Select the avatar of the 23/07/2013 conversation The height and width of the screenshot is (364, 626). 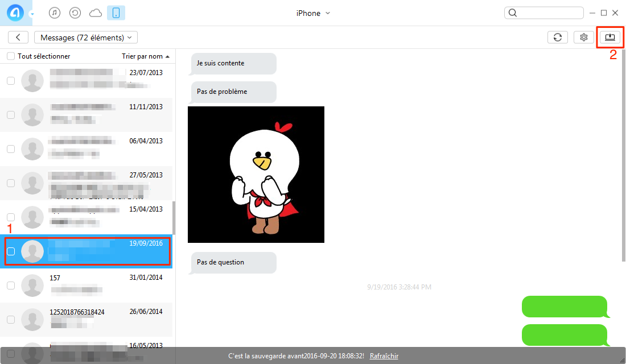pos(32,81)
